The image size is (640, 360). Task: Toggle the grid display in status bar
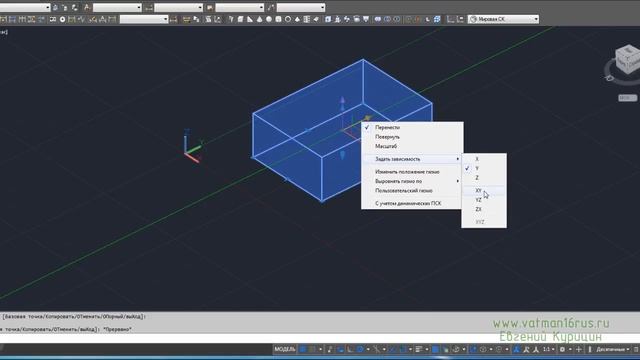303,349
